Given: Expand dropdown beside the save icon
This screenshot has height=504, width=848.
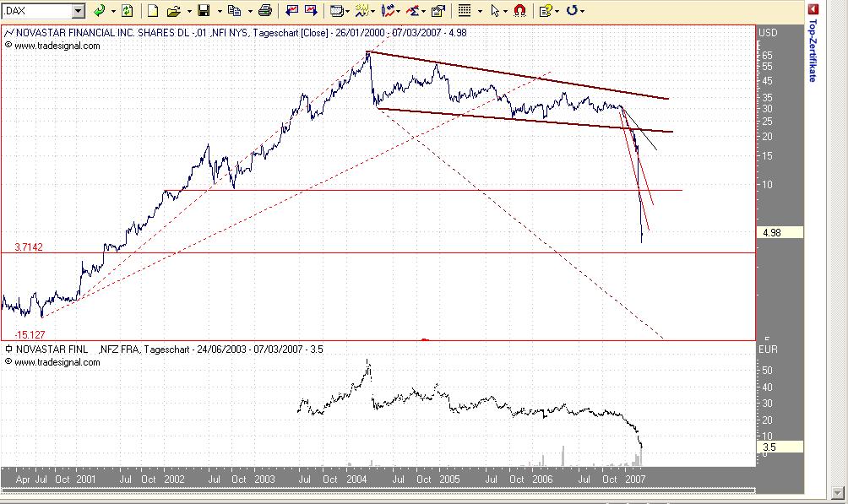Looking at the screenshot, I should (x=219, y=11).
